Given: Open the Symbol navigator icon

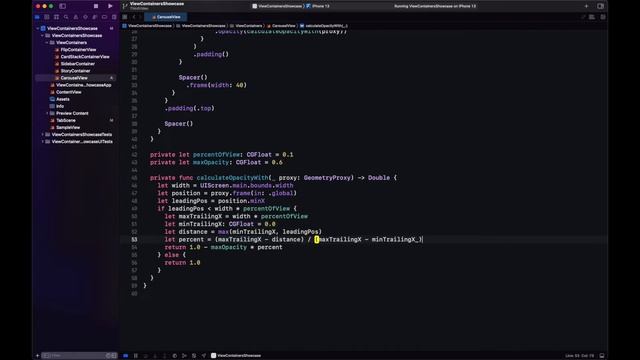Looking at the screenshot, I should tap(56, 17).
